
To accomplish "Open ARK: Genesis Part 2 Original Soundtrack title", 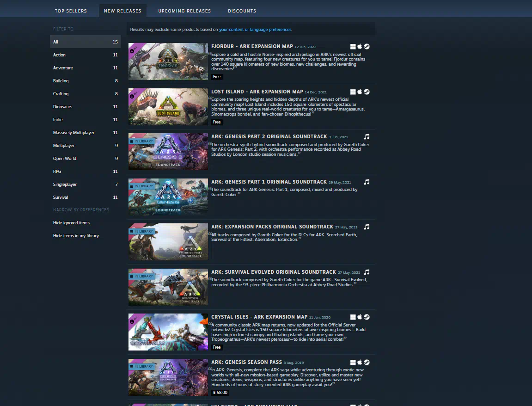I will click(x=269, y=136).
